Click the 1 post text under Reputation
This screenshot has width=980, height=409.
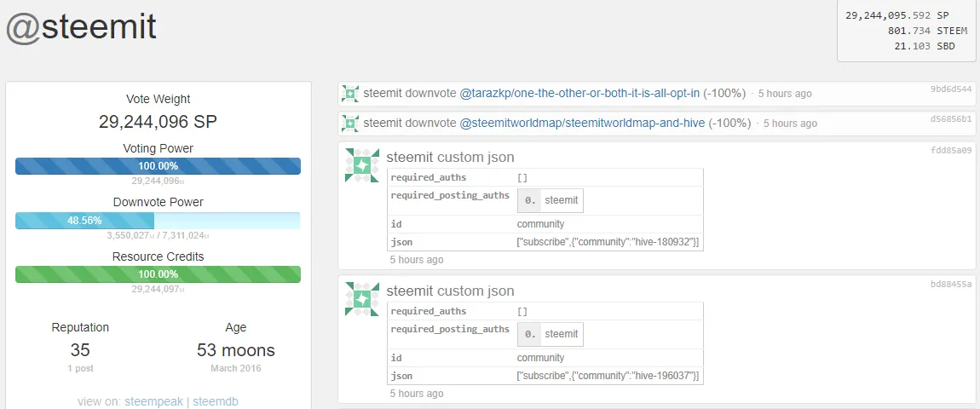[80, 368]
